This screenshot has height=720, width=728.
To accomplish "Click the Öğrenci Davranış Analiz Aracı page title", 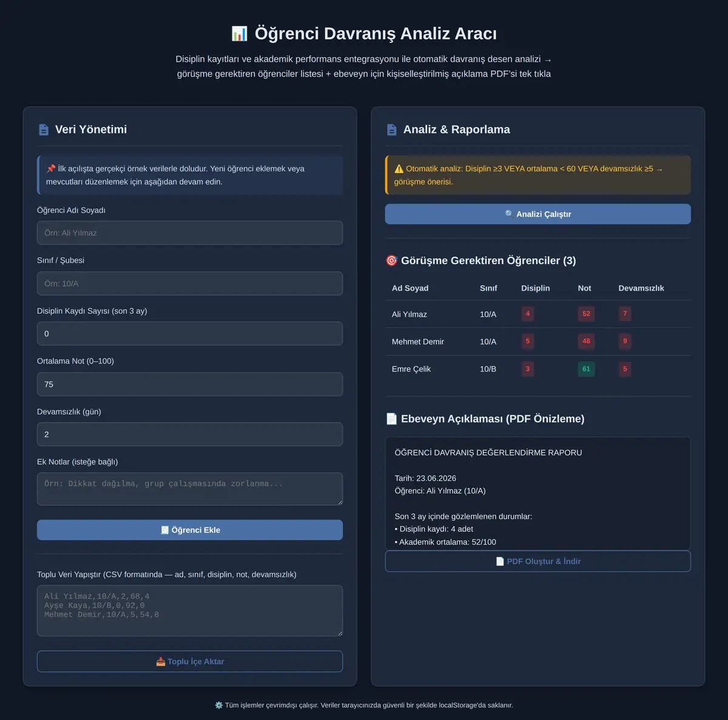I will click(x=376, y=33).
